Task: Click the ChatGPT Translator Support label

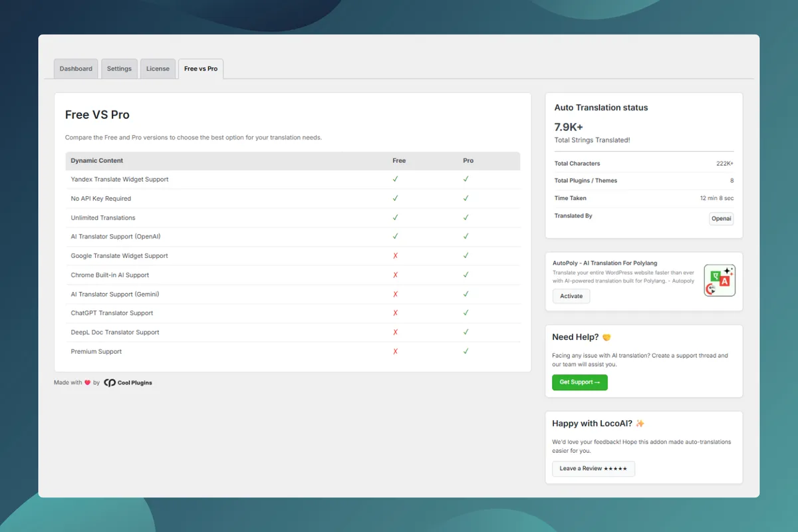Action: coord(112,313)
